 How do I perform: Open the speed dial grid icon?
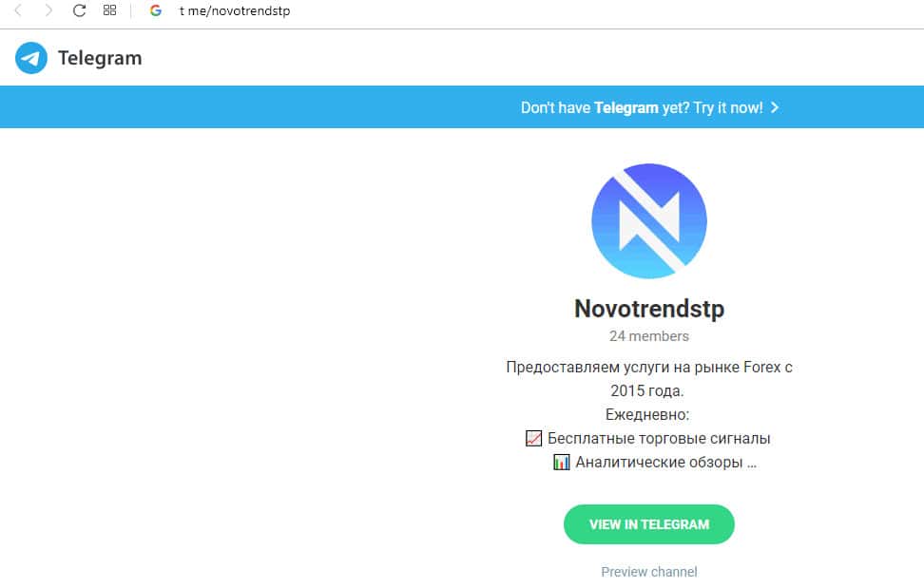pyautogui.click(x=109, y=10)
